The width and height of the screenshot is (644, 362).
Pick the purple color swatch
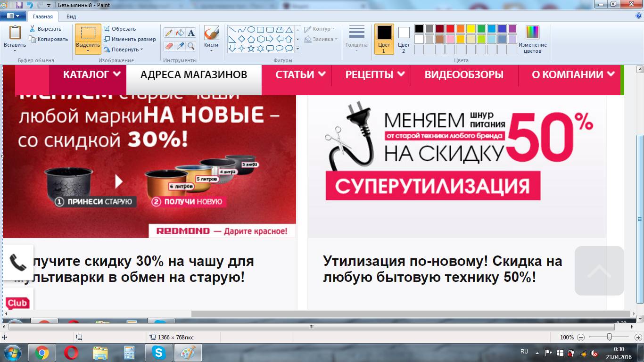[512, 29]
